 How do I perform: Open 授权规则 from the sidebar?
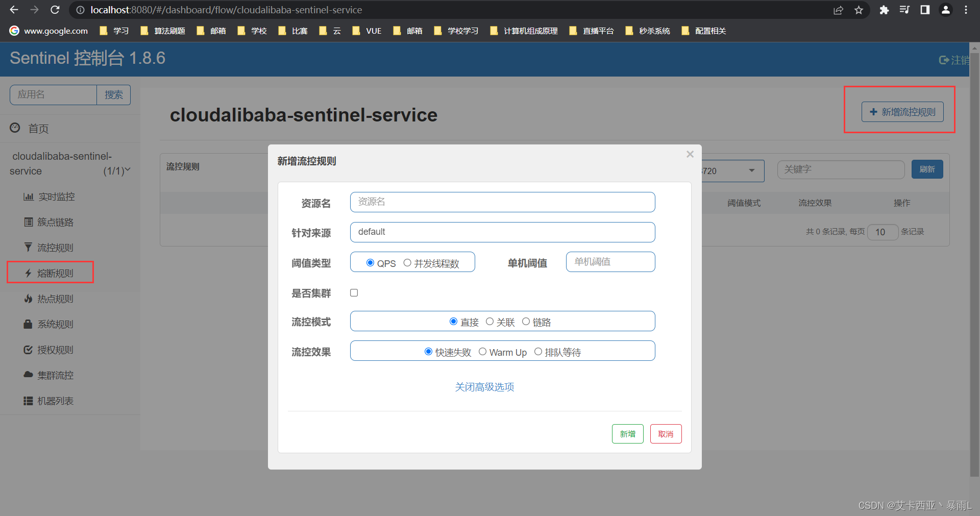coord(49,350)
